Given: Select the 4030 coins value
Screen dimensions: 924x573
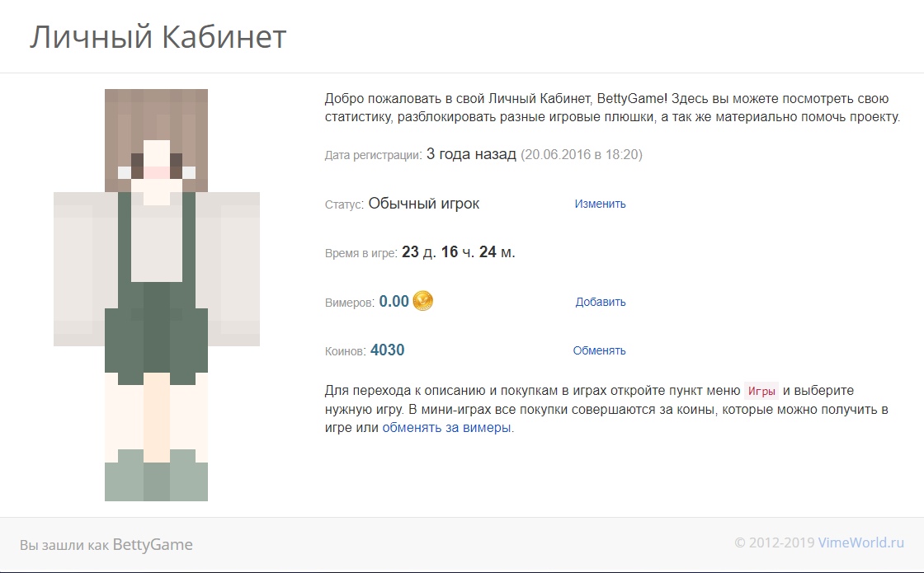Looking at the screenshot, I should click(387, 350).
